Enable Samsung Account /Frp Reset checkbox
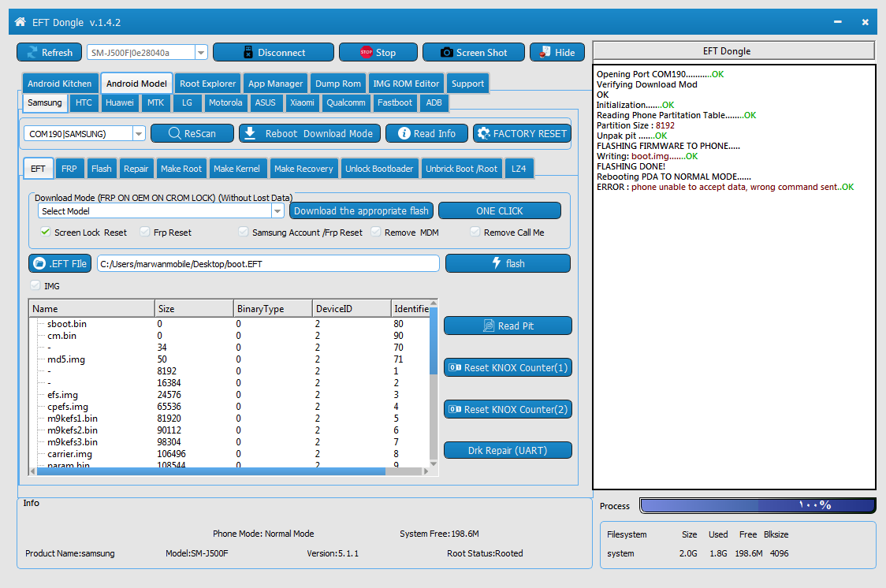886x588 pixels. [244, 233]
